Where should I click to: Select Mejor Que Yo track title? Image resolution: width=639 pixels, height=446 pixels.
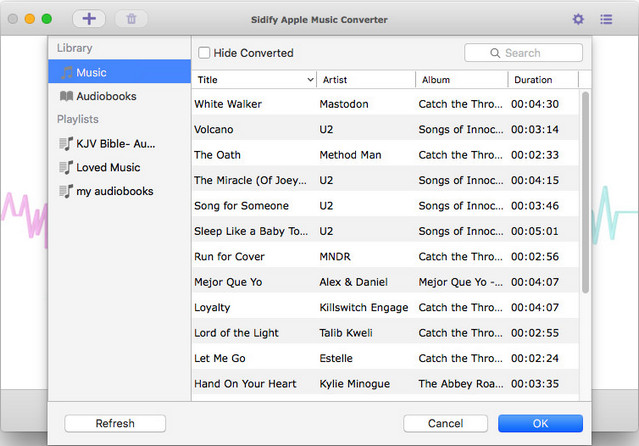(228, 282)
